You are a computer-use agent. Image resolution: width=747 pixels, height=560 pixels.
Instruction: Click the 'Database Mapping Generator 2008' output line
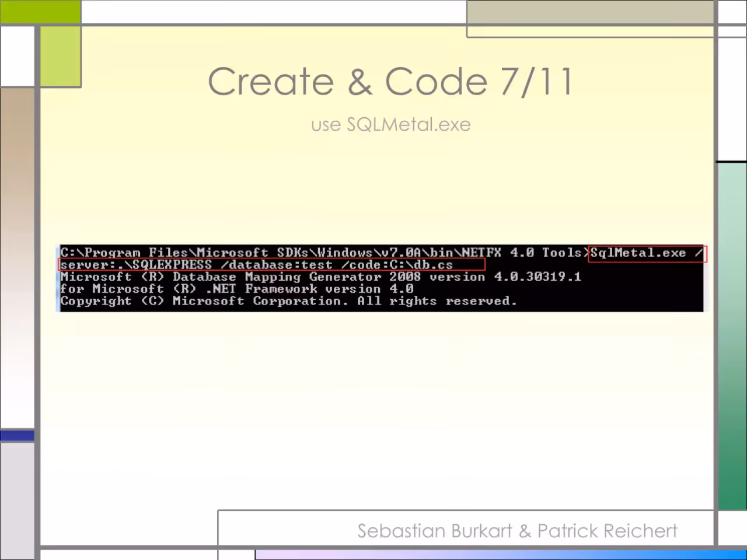320,276
